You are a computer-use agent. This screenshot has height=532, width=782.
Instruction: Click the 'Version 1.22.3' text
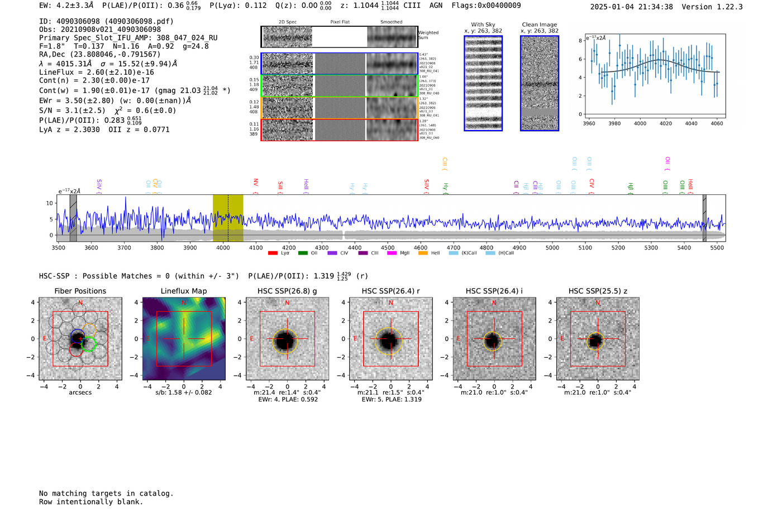tap(712, 7)
